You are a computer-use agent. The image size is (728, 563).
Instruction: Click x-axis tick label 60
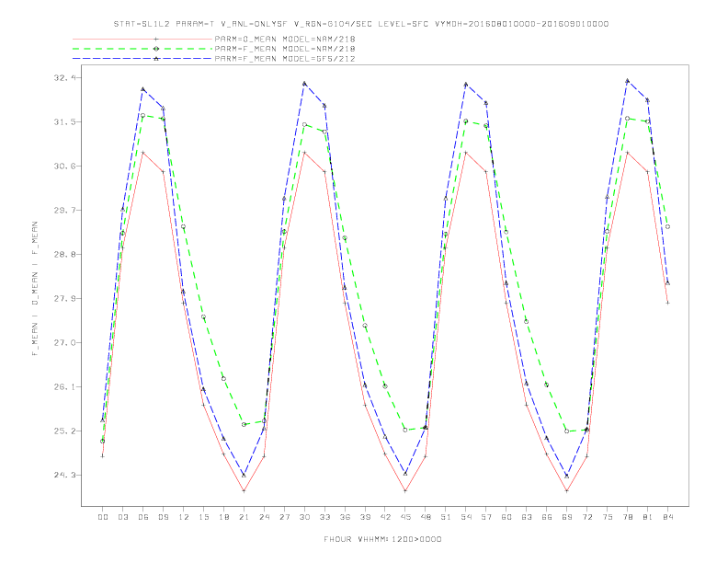(x=506, y=517)
